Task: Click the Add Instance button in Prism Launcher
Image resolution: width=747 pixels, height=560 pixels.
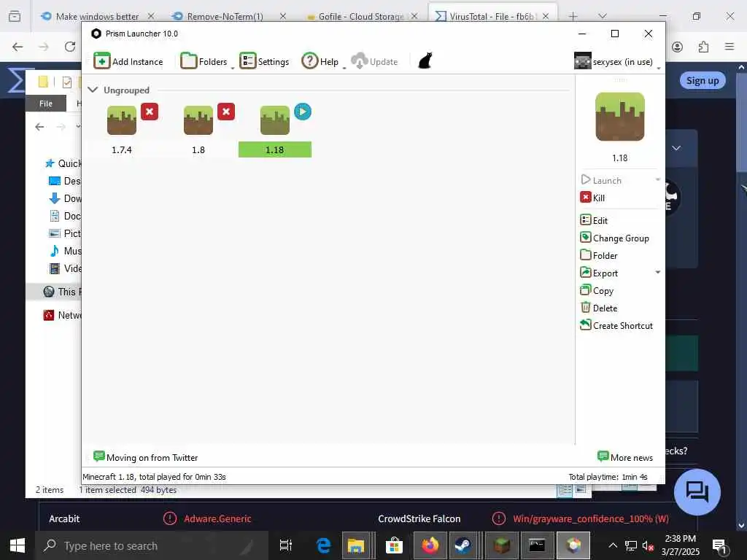Action: (128, 61)
